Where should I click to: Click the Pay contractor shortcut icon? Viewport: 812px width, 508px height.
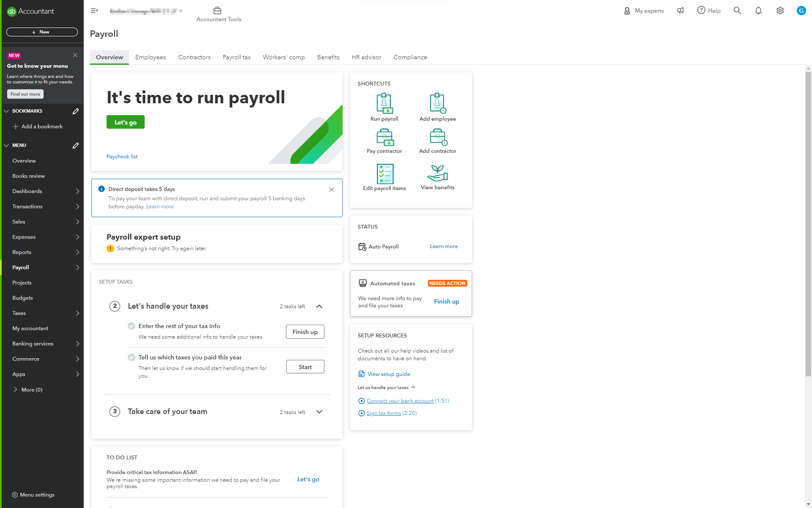click(384, 138)
